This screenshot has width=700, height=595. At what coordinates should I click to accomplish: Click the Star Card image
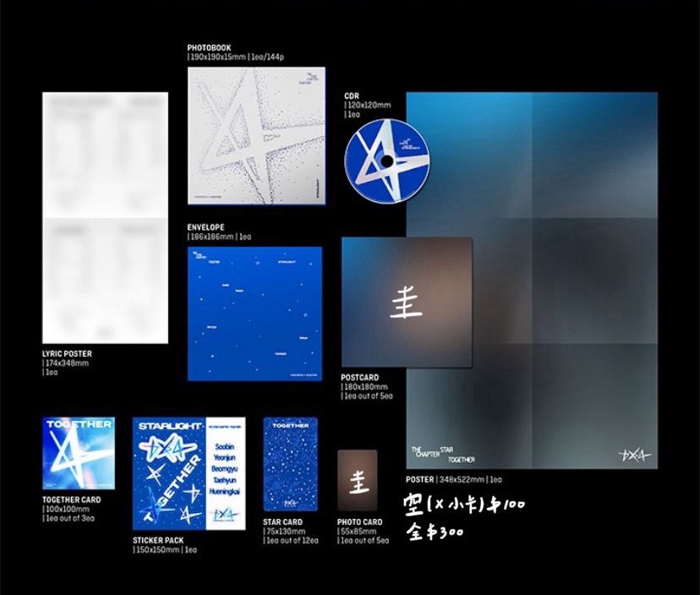click(x=290, y=465)
